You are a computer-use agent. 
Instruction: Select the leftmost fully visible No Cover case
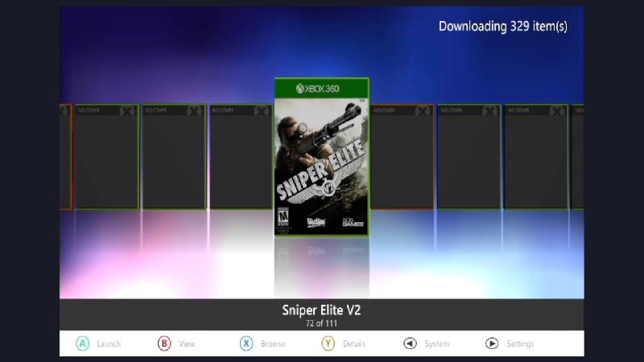[x=107, y=157]
